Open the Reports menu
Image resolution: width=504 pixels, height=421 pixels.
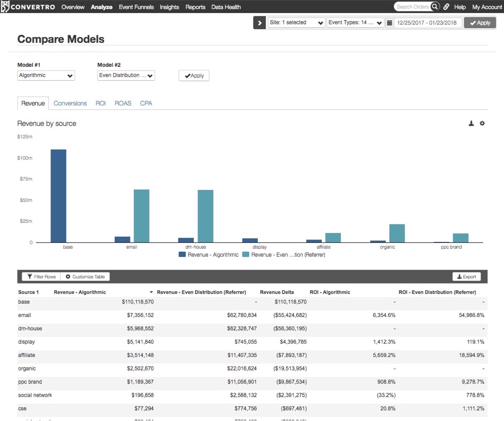(x=195, y=7)
